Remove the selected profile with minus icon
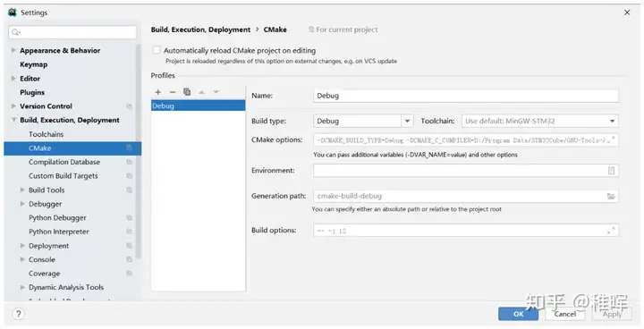Screen dimensions: 644x329 point(173,92)
